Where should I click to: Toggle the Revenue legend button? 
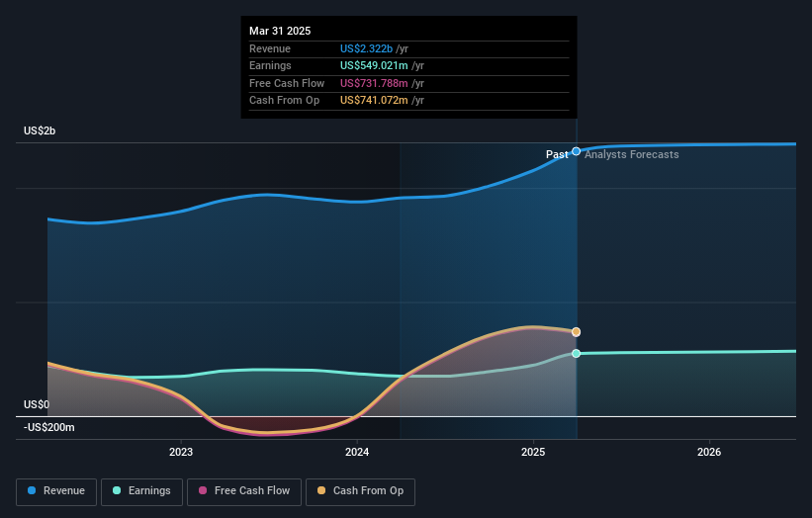[56, 491]
